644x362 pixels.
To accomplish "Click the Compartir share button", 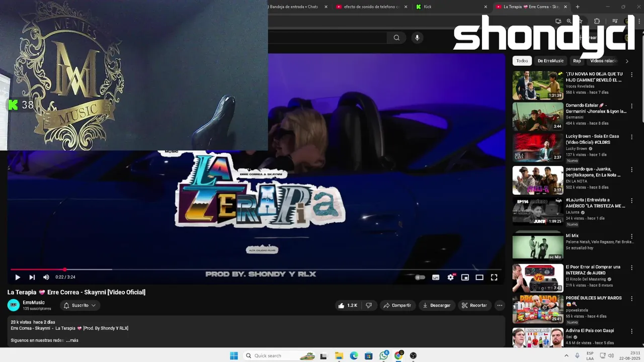I will coord(397,305).
